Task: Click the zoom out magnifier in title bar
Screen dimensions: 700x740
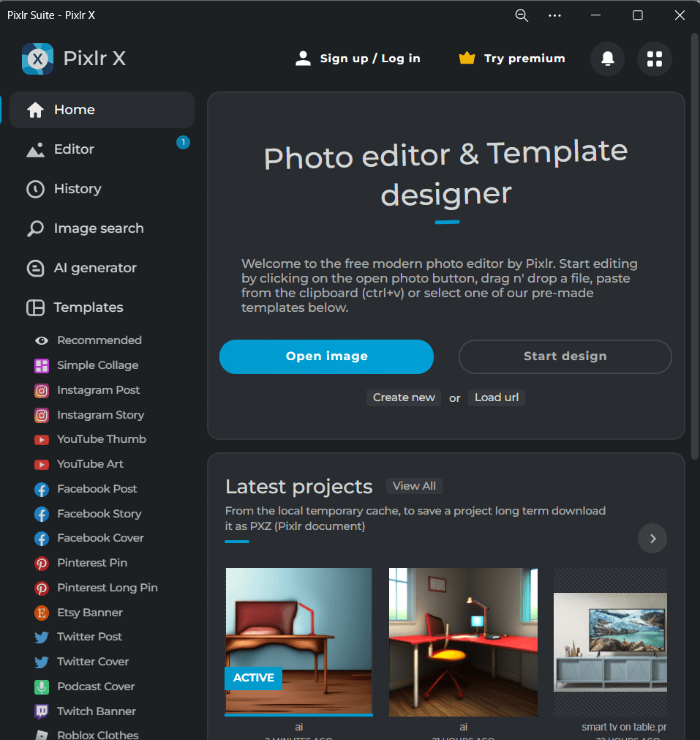Action: pos(522,15)
